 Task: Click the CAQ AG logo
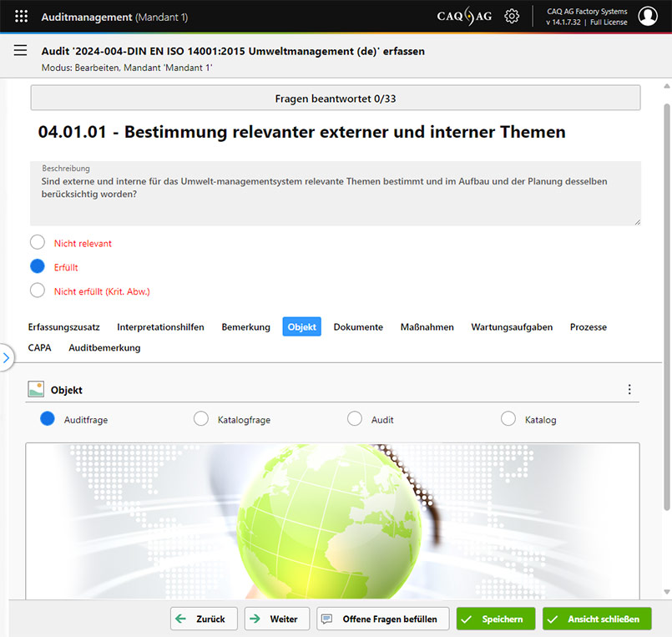pos(464,16)
